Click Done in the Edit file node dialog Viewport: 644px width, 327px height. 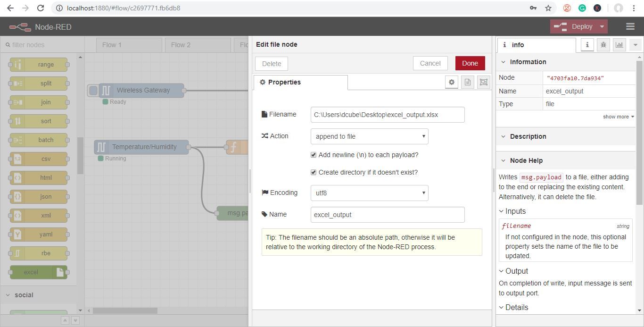[x=470, y=63]
